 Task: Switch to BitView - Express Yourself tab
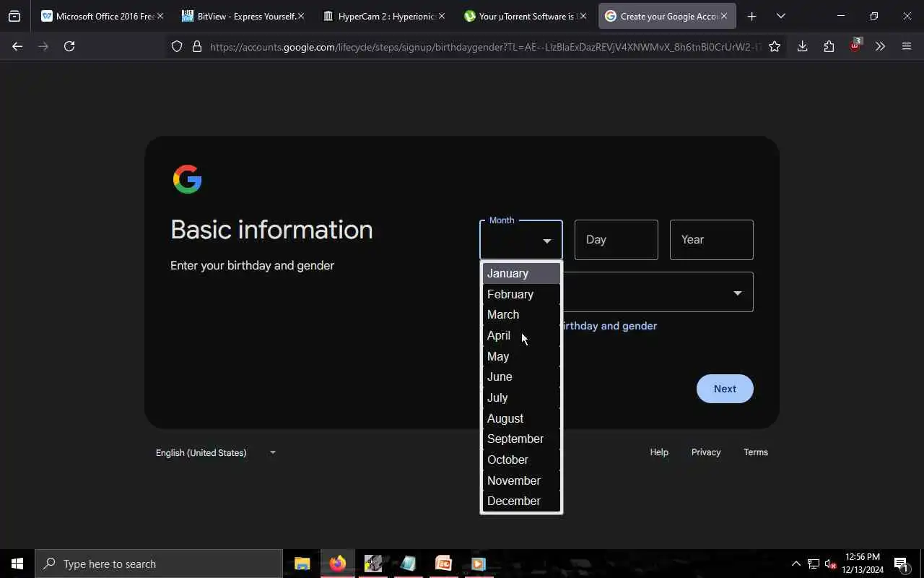click(x=239, y=16)
